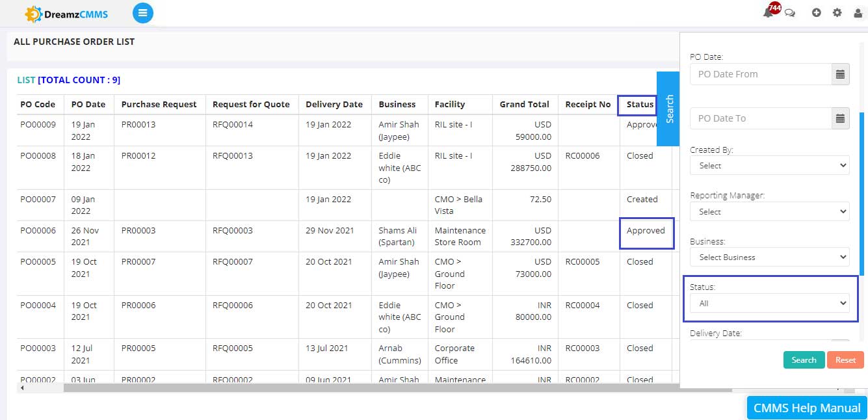868x420 pixels.
Task: Select PO00005 in PO Code column
Action: [x=38, y=261]
